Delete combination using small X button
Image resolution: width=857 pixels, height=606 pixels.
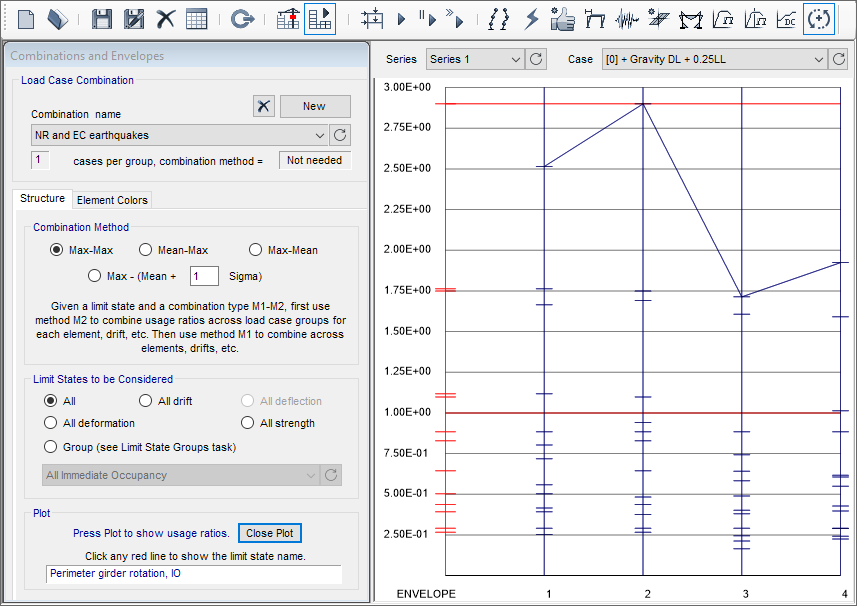(x=263, y=106)
